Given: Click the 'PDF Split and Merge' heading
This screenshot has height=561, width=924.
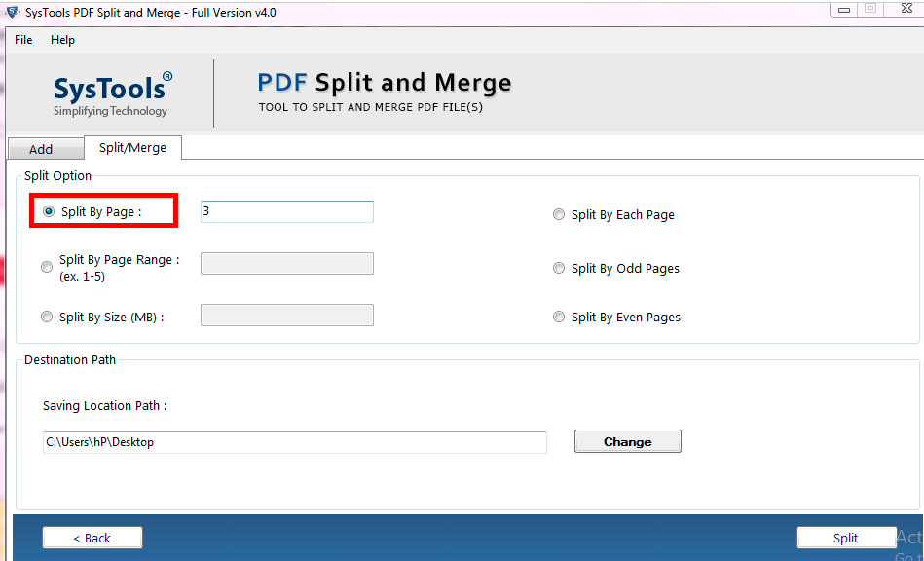Looking at the screenshot, I should [385, 83].
